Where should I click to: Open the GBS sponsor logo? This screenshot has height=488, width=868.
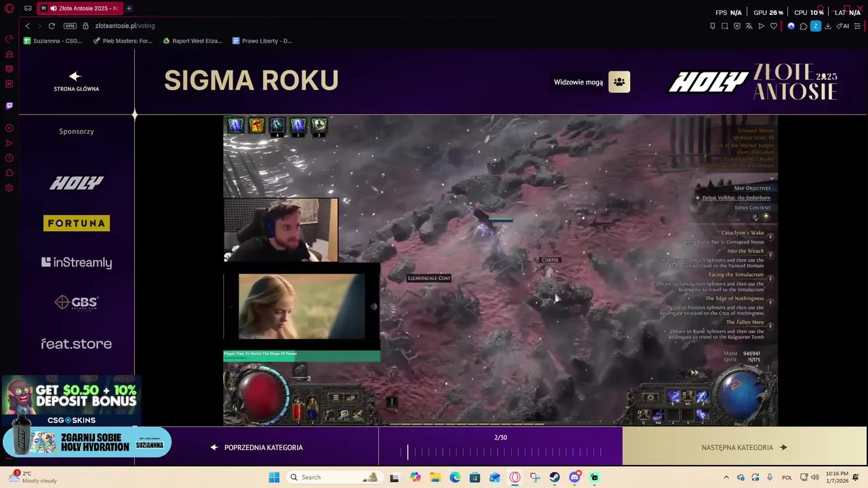tap(77, 302)
